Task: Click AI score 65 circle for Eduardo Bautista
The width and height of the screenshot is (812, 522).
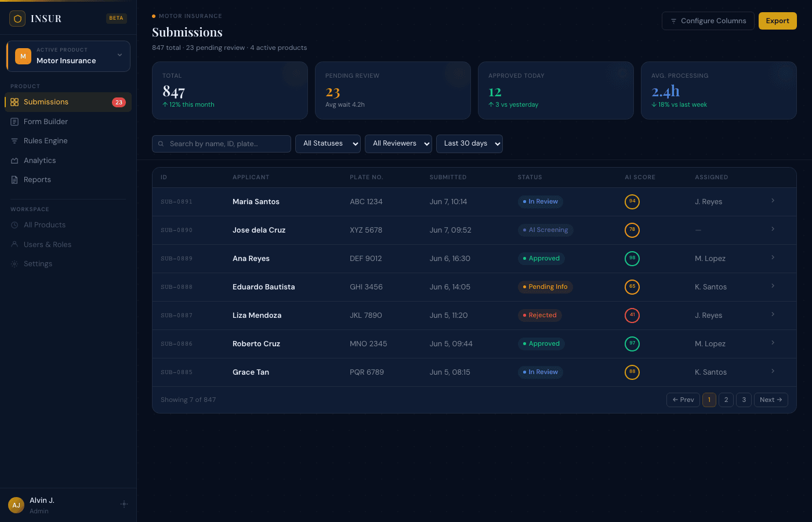Action: [x=632, y=287]
